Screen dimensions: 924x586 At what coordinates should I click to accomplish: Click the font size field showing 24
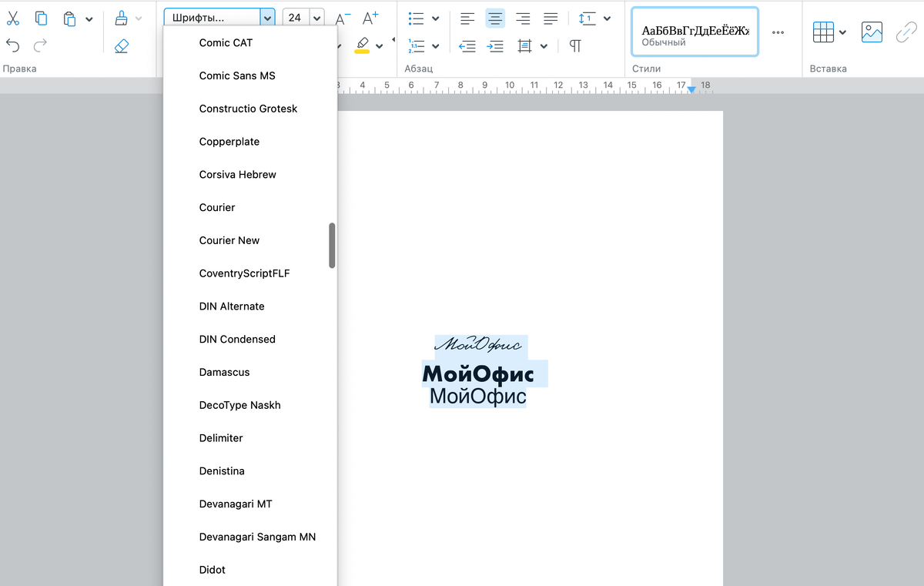tap(296, 18)
